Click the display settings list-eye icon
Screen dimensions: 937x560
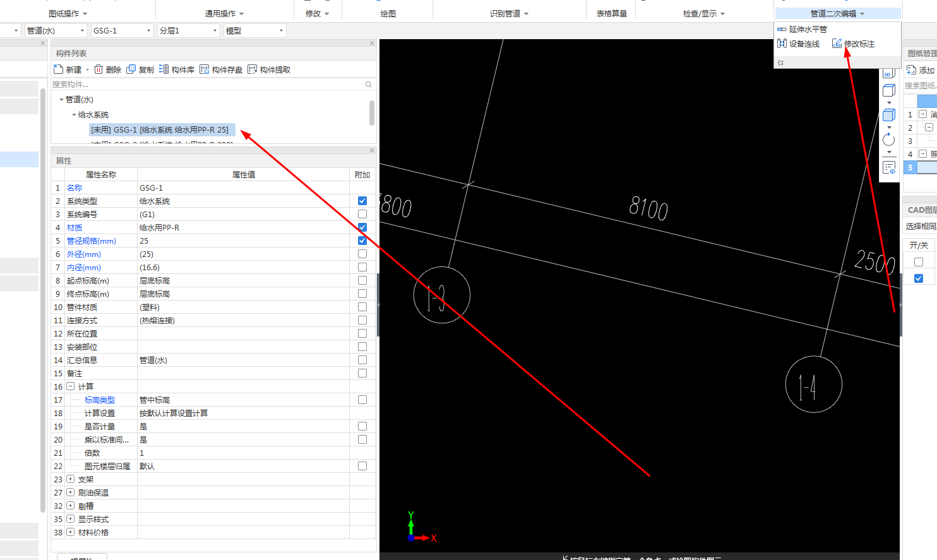(x=889, y=167)
